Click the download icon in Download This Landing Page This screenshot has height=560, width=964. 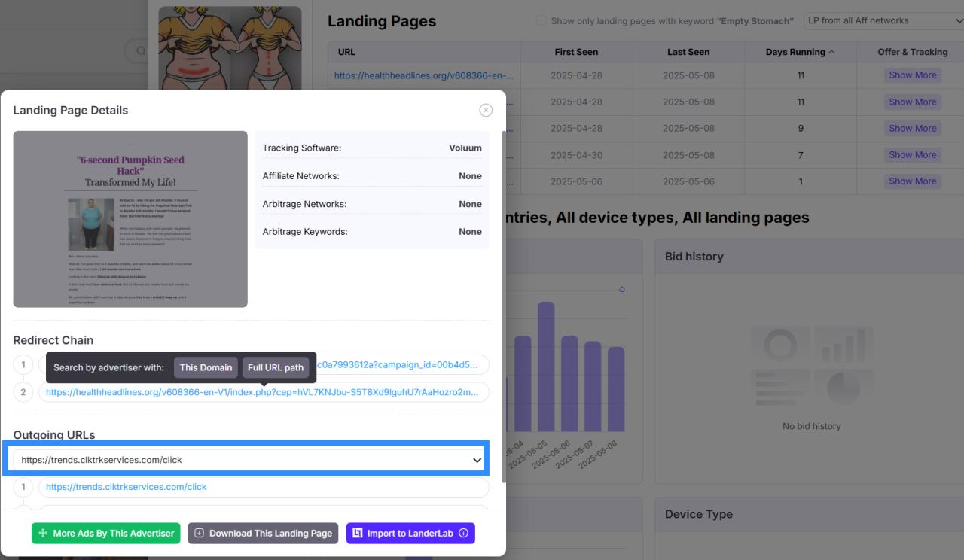(x=200, y=533)
